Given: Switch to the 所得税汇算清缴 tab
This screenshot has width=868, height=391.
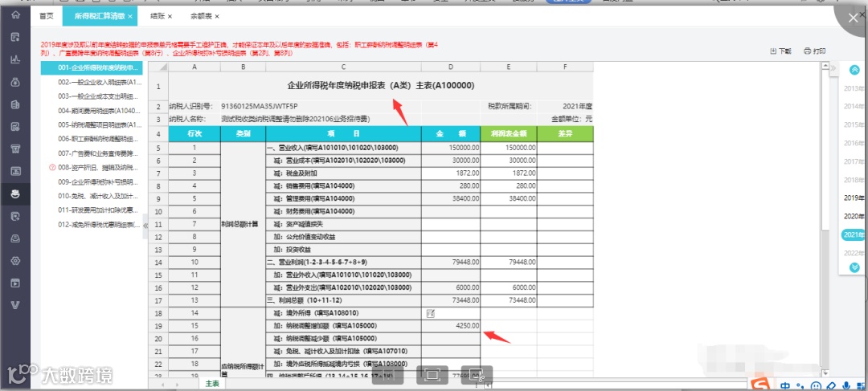Looking at the screenshot, I should pyautogui.click(x=100, y=17).
